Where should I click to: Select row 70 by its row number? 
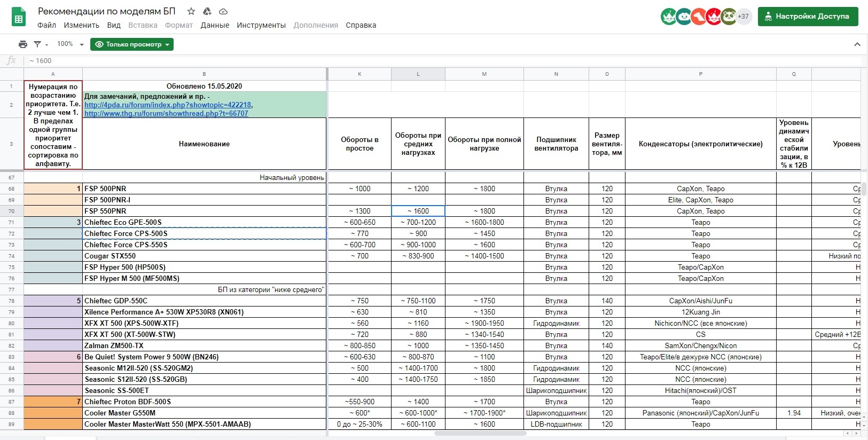pos(12,211)
